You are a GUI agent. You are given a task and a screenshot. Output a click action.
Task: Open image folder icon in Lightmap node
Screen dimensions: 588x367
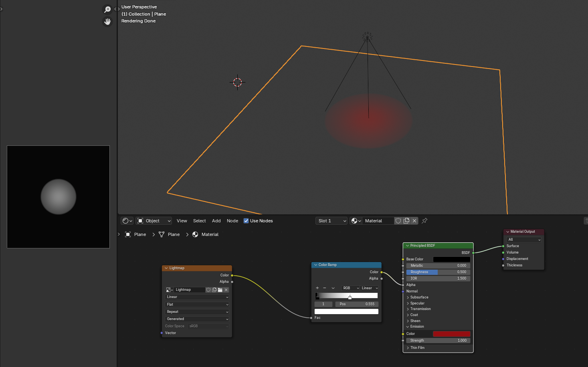pyautogui.click(x=220, y=290)
